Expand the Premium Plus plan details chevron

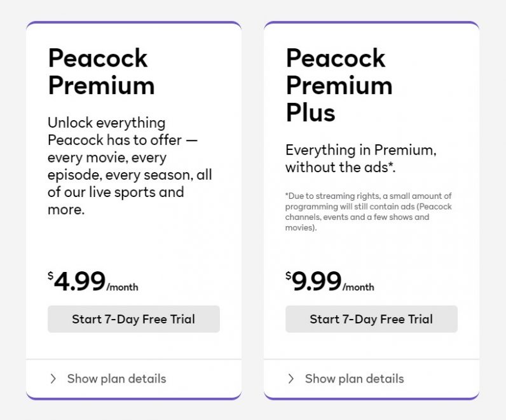click(x=291, y=379)
